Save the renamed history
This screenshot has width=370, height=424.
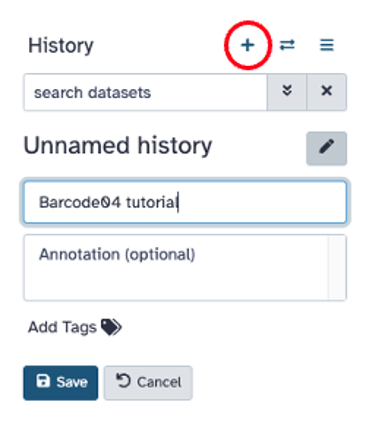[61, 383]
